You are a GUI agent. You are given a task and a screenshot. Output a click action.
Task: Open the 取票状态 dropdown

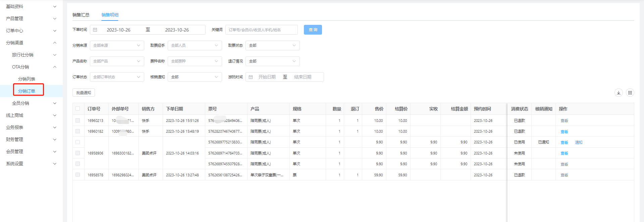click(272, 45)
